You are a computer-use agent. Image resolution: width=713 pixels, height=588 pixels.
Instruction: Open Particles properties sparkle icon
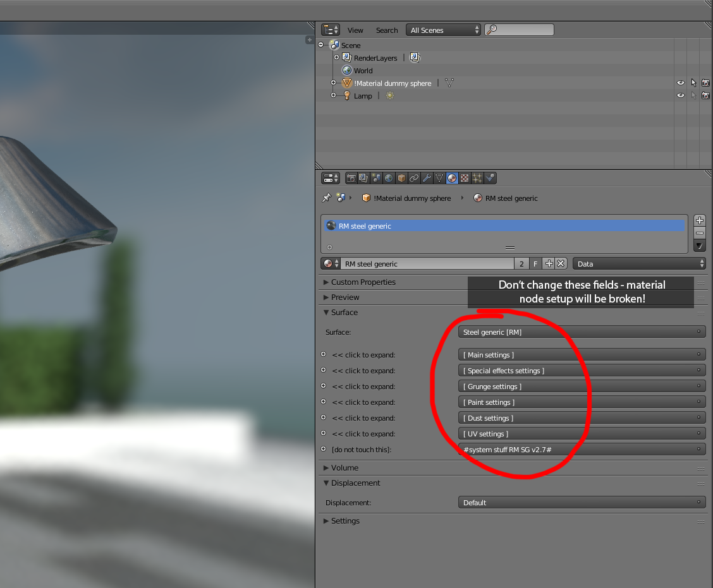pyautogui.click(x=477, y=179)
